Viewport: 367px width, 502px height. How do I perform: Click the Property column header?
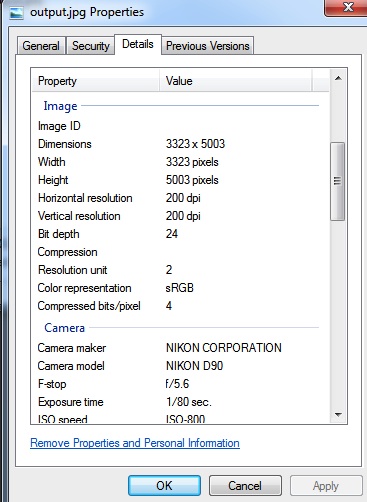(x=96, y=81)
